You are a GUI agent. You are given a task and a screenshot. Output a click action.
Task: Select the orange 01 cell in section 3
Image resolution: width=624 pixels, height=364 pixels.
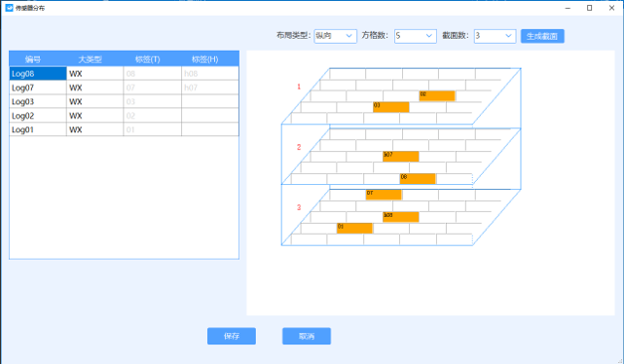354,228
